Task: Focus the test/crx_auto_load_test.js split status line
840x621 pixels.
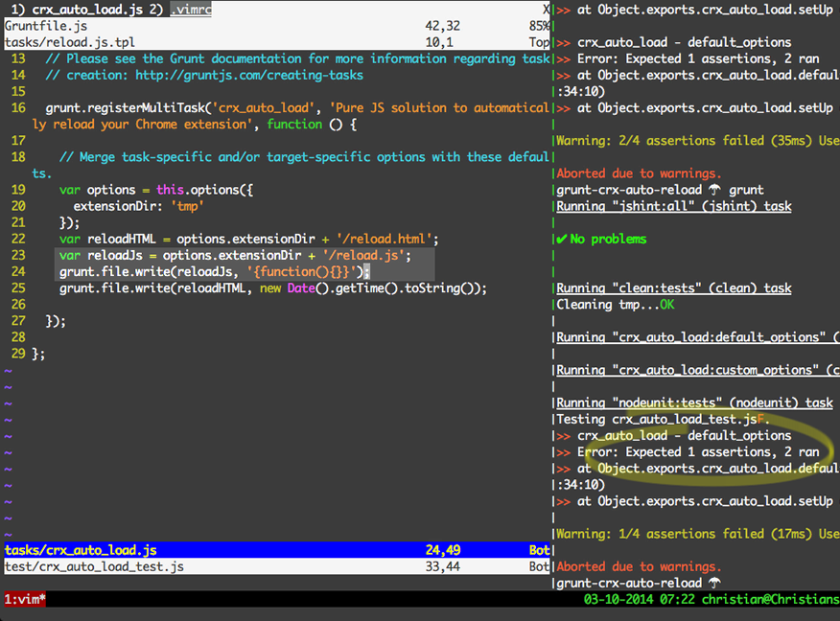Action: click(x=277, y=566)
